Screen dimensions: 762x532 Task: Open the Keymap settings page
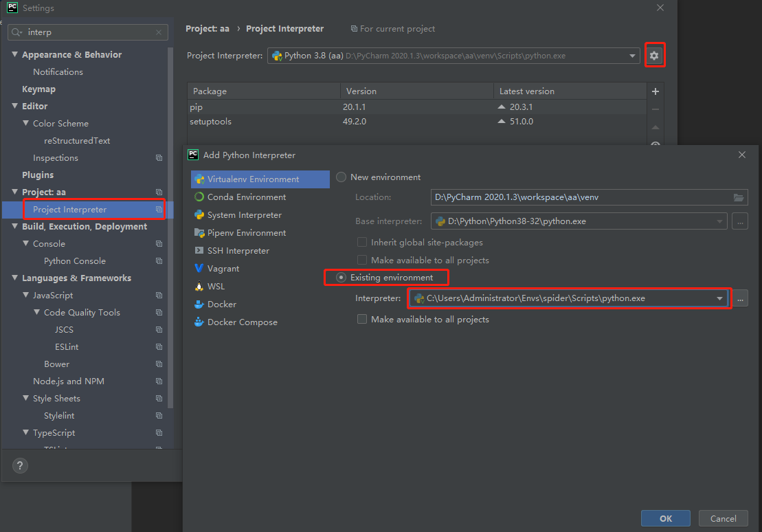point(39,89)
